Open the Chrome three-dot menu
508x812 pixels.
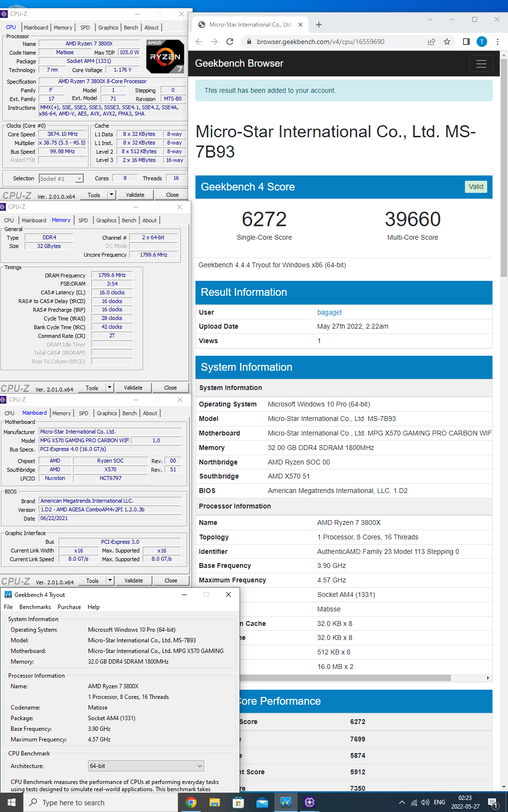[x=497, y=42]
